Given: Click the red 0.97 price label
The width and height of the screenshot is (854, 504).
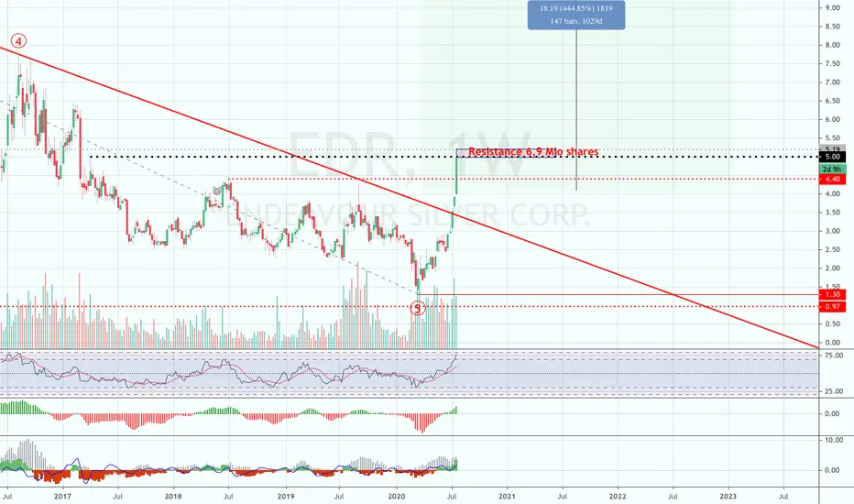Looking at the screenshot, I should (832, 307).
